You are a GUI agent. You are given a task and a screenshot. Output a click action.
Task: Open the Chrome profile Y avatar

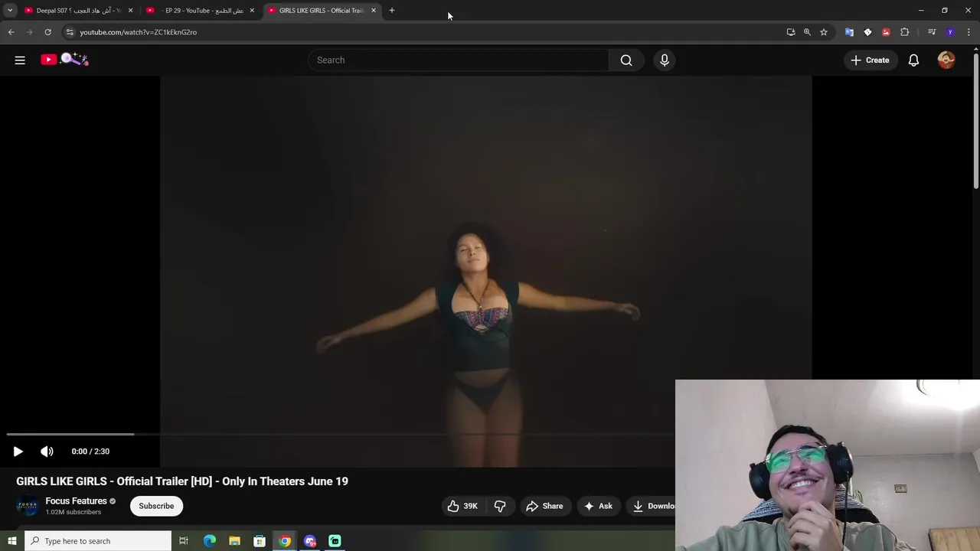coord(950,32)
